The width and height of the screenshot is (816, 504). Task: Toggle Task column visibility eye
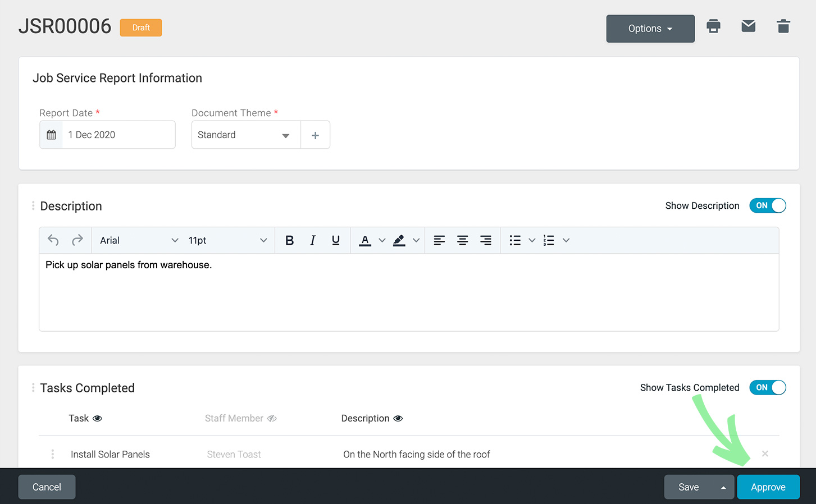(97, 419)
